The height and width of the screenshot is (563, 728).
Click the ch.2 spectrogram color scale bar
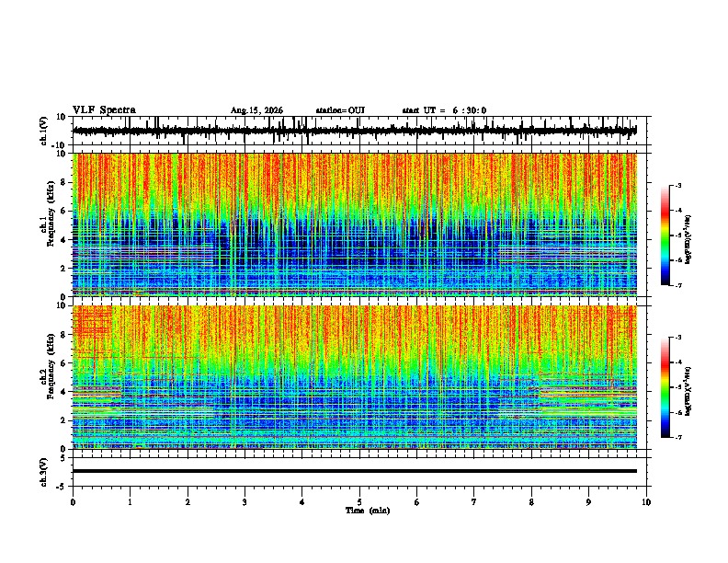[665, 387]
